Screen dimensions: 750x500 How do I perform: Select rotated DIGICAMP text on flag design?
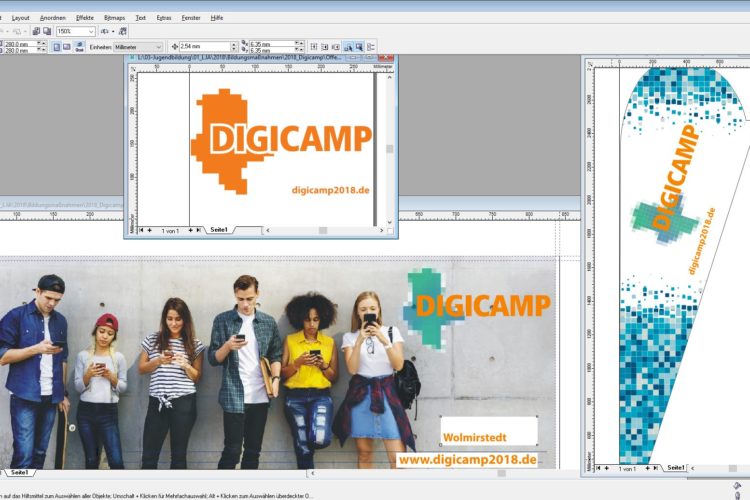pyautogui.click(x=675, y=178)
